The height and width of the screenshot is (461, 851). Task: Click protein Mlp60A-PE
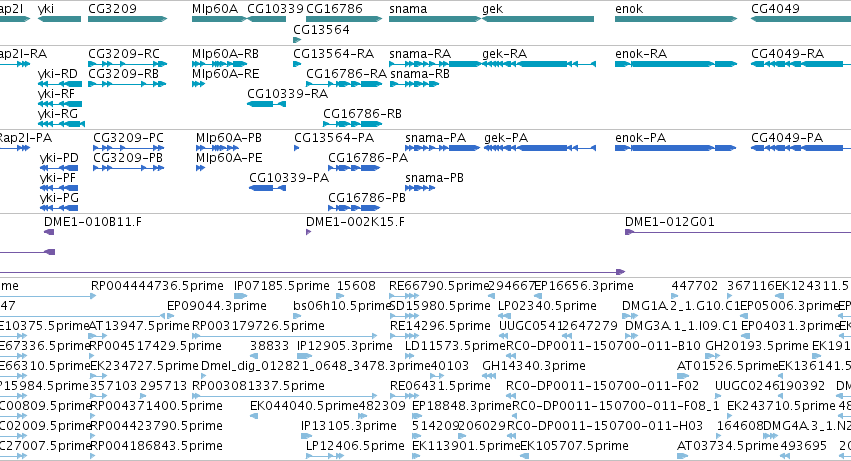point(229,158)
